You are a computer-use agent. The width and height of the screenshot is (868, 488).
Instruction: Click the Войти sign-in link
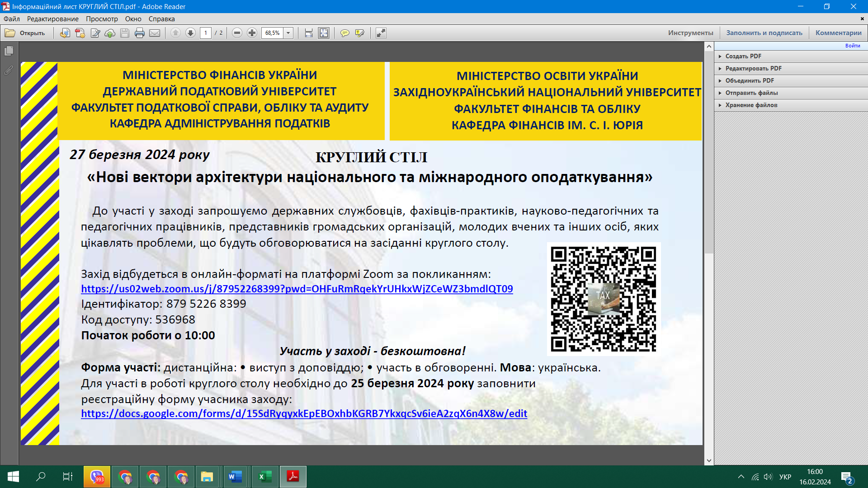click(853, 46)
